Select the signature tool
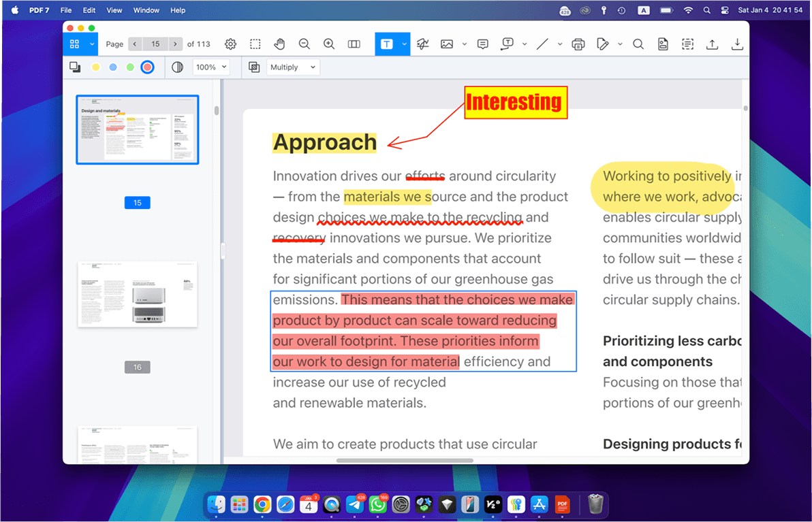Viewport: 812px width, 522px height. (422, 44)
